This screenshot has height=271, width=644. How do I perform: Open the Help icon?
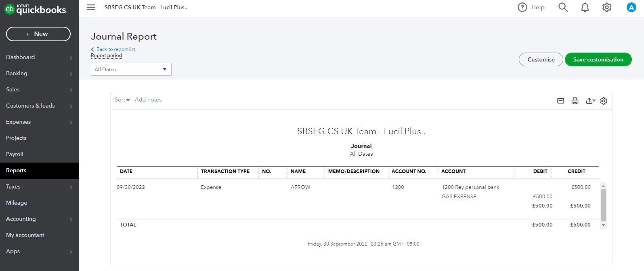pos(522,7)
